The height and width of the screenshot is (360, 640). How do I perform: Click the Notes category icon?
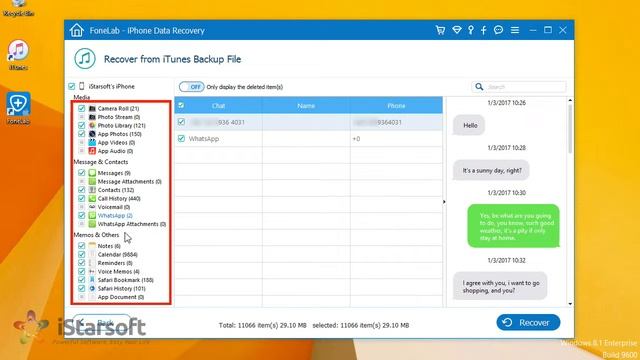92,246
